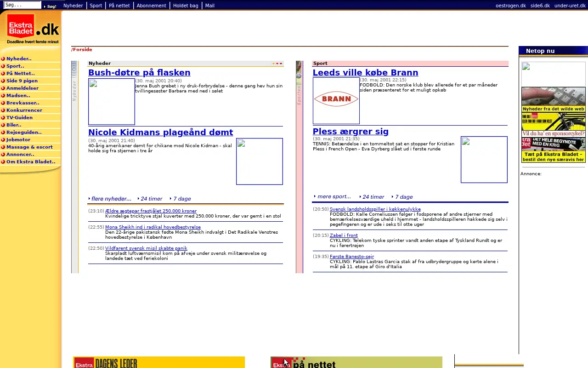Screen dimensions: 588x368
Task: Click the Søg! search button
Action: click(x=51, y=6)
